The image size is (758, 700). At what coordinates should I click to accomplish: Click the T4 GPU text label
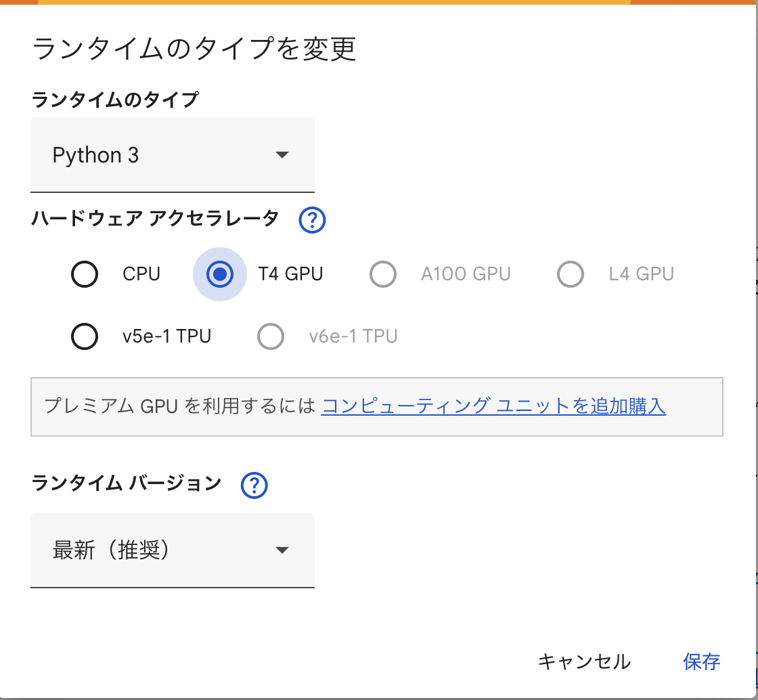click(290, 274)
